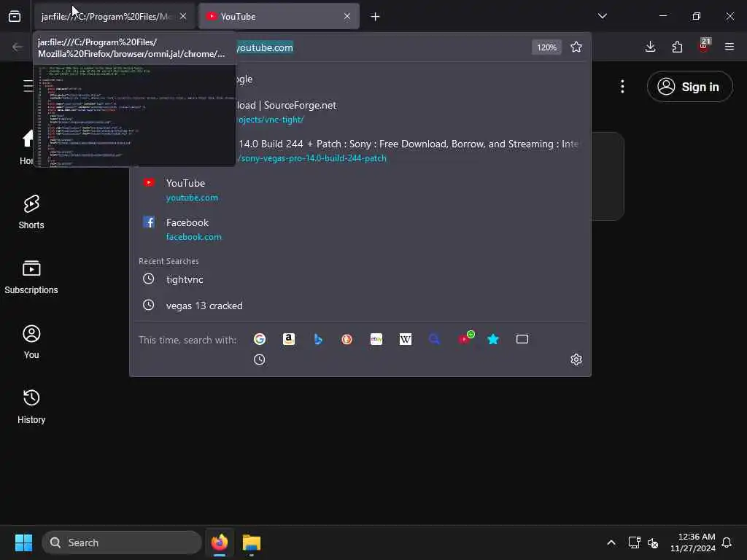
Task: Open the Extensions menu
Action: 677,47
